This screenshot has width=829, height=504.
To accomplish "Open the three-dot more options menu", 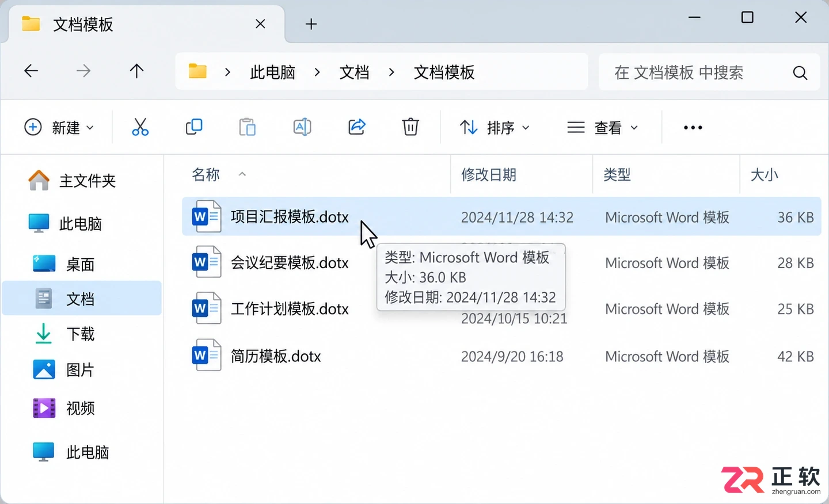I will coord(693,127).
